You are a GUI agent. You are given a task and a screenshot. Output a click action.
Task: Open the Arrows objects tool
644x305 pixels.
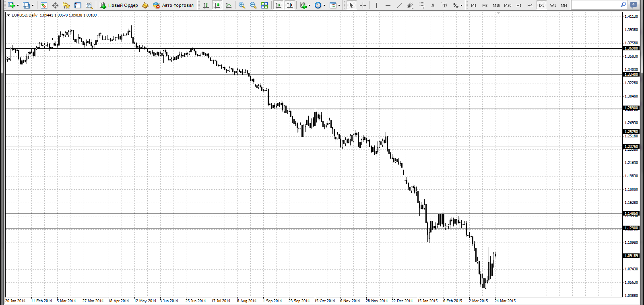455,5
